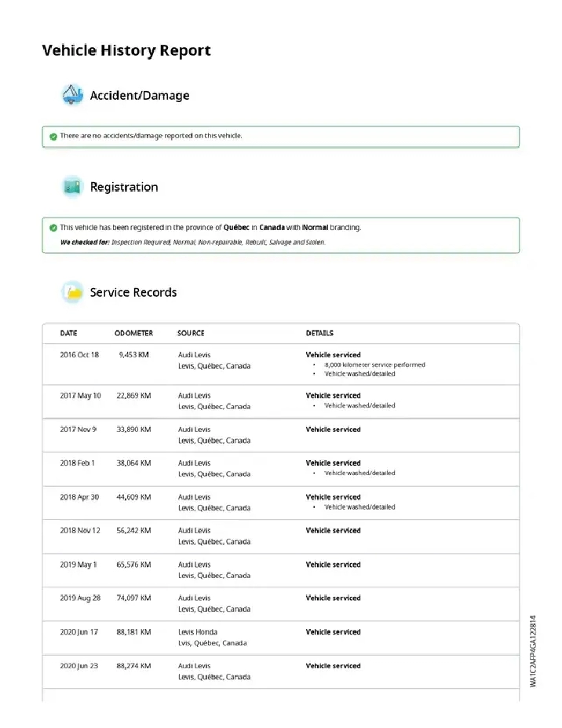Select the 88,274 KM odometer reading
562x728 pixels.
click(133, 666)
